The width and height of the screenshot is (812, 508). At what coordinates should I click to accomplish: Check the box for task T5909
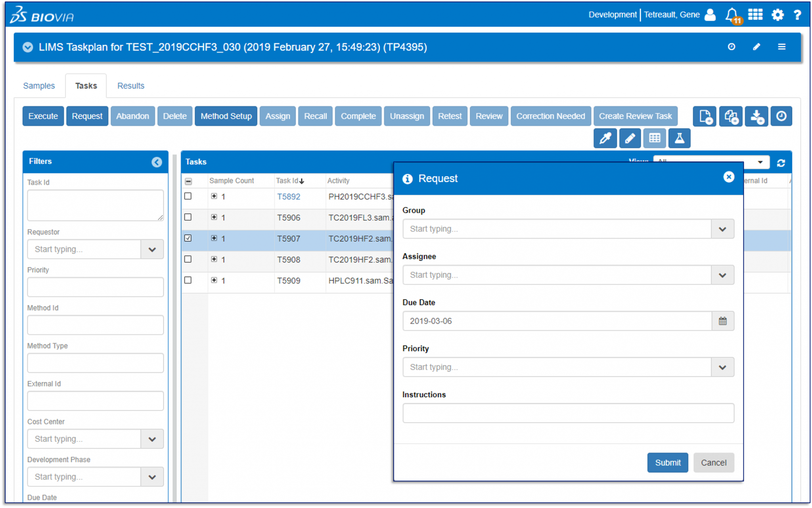188,280
